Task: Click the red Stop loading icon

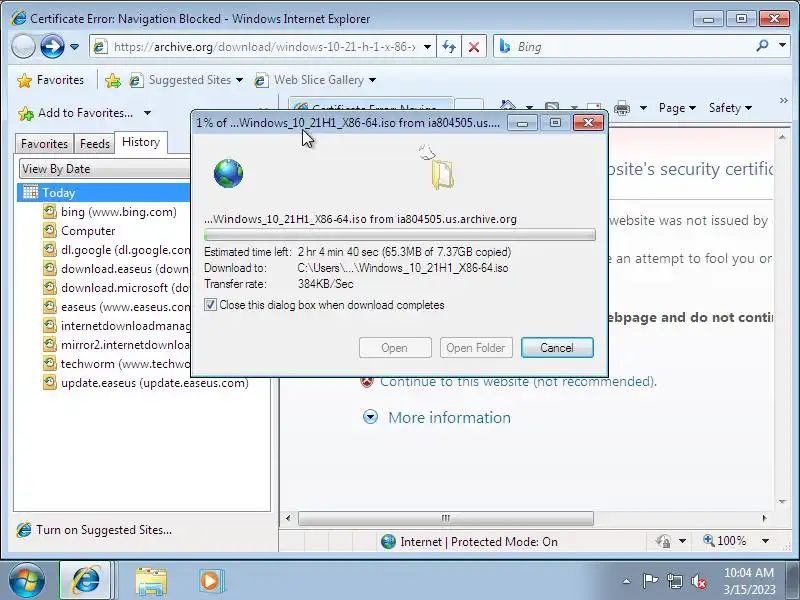Action: coord(473,47)
